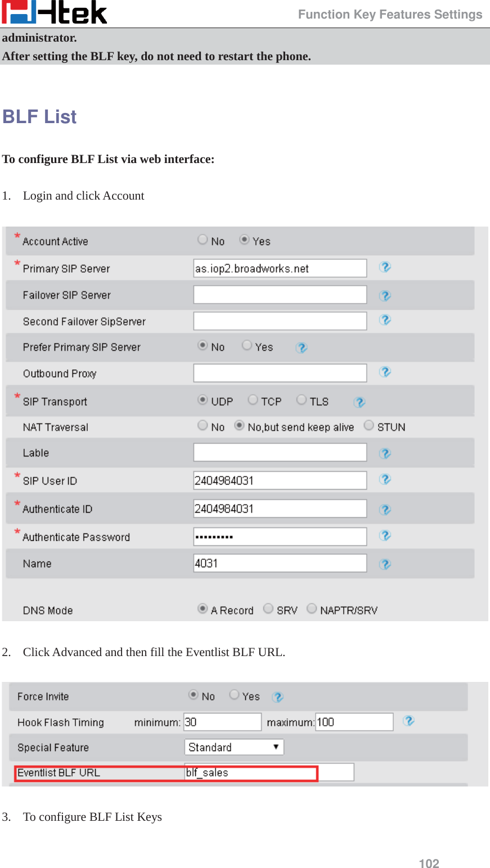The width and height of the screenshot is (490, 868).
Task: Click inside the Name field showing 4031
Action: tap(280, 563)
